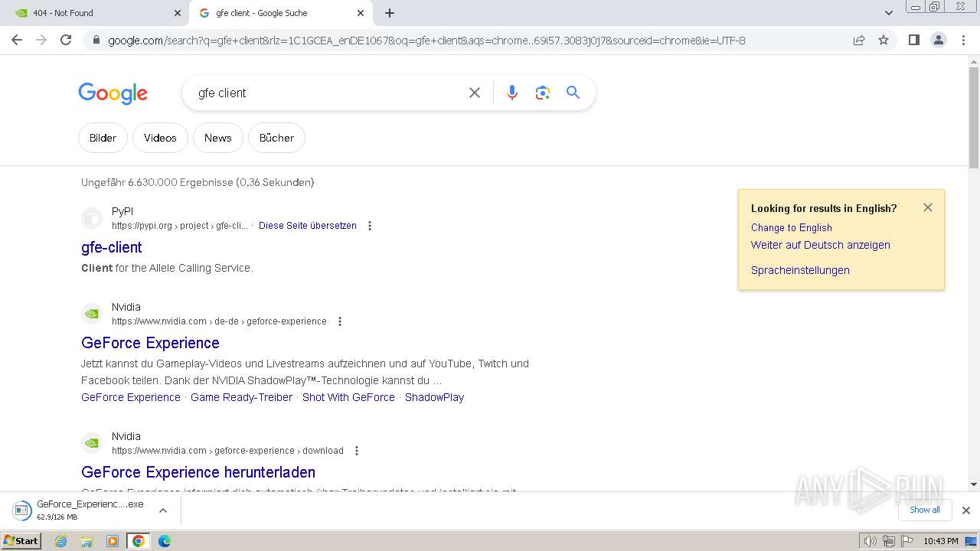This screenshot has height=551, width=980.
Task: Open Chrome from the taskbar
Action: [138, 541]
